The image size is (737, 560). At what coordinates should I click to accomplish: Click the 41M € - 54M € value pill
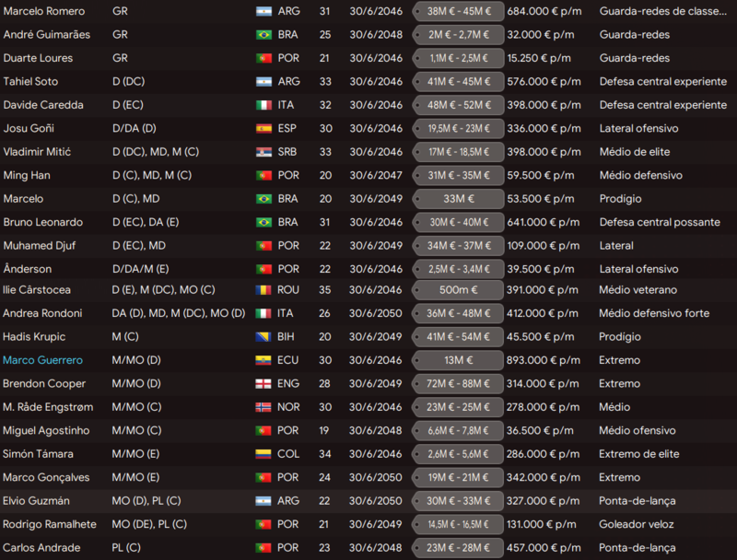tap(458, 337)
